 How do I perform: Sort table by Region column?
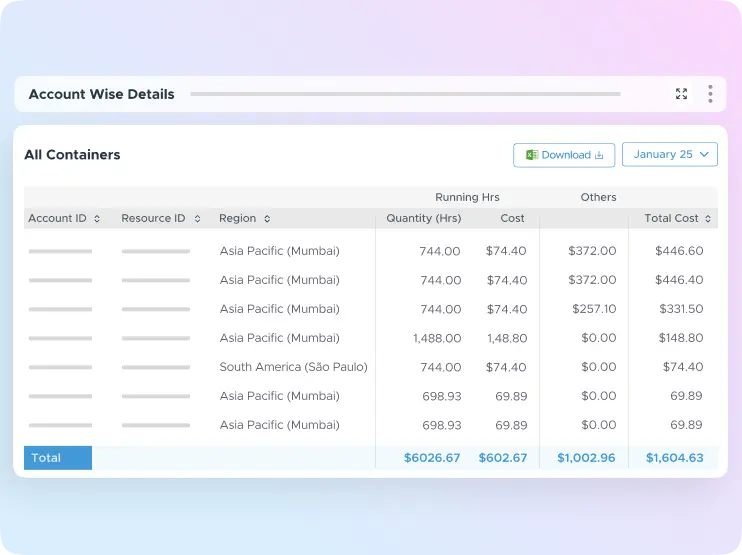click(267, 218)
